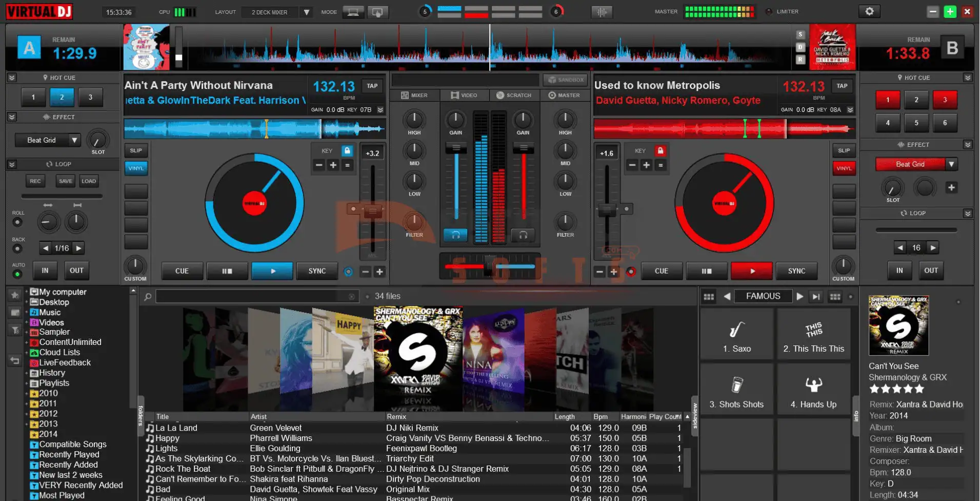This screenshot has height=501, width=980.
Task: Click the filter funnel icon in sidebar
Action: point(15,330)
